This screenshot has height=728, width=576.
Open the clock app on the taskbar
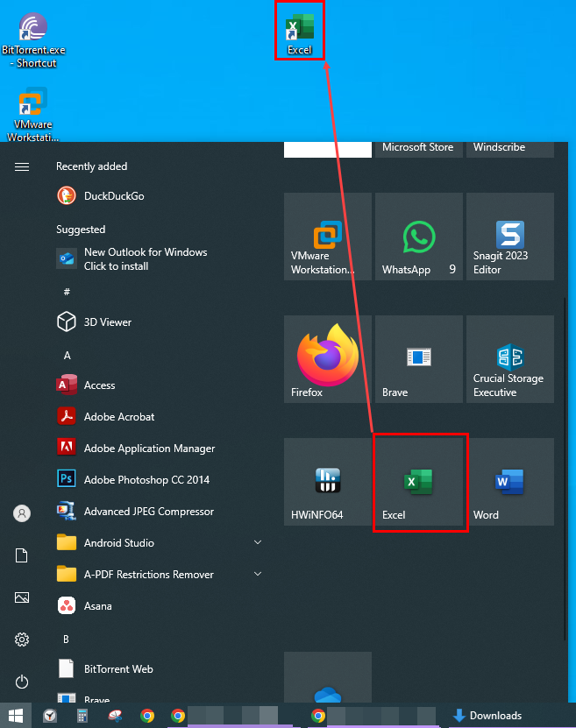coord(50,716)
